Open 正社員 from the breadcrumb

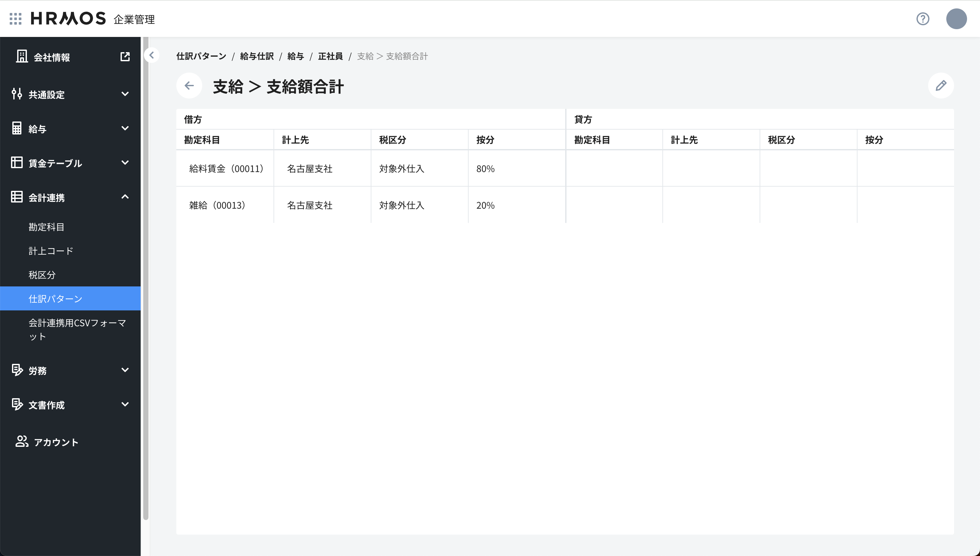tap(330, 56)
